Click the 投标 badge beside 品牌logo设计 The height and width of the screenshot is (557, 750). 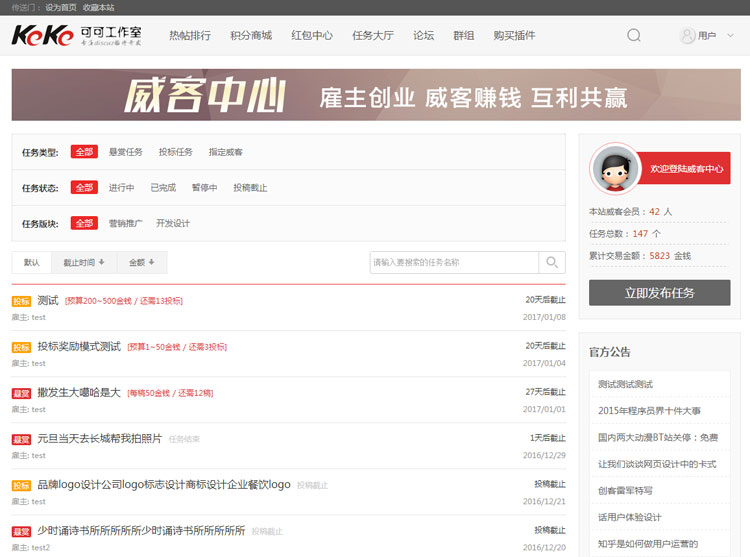pyautogui.click(x=21, y=485)
